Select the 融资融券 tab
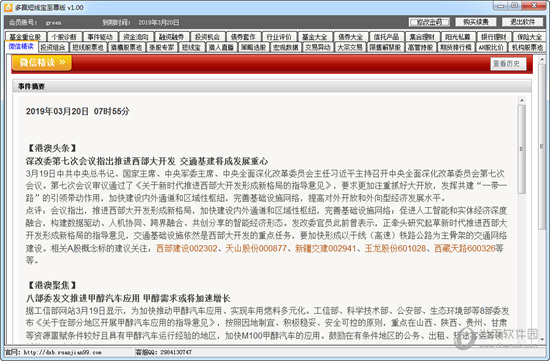This screenshot has width=550, height=361. point(172,37)
